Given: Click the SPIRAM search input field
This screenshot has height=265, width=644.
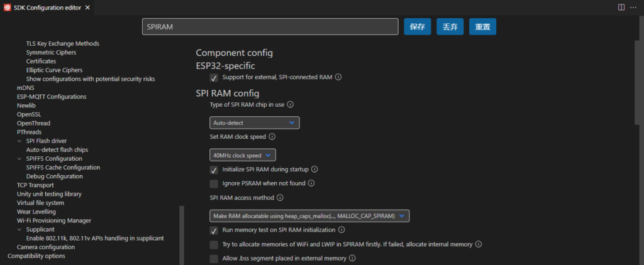Looking at the screenshot, I should coord(270,26).
